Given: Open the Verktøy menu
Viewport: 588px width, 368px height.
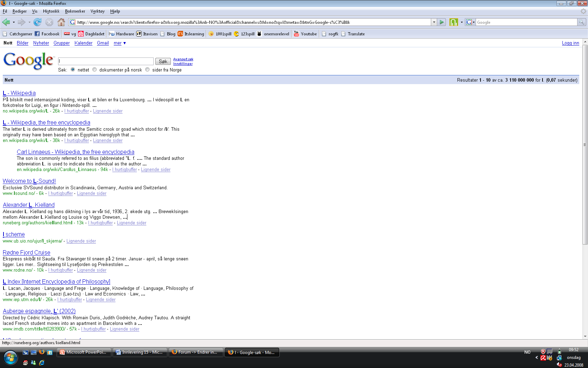Looking at the screenshot, I should pyautogui.click(x=97, y=11).
